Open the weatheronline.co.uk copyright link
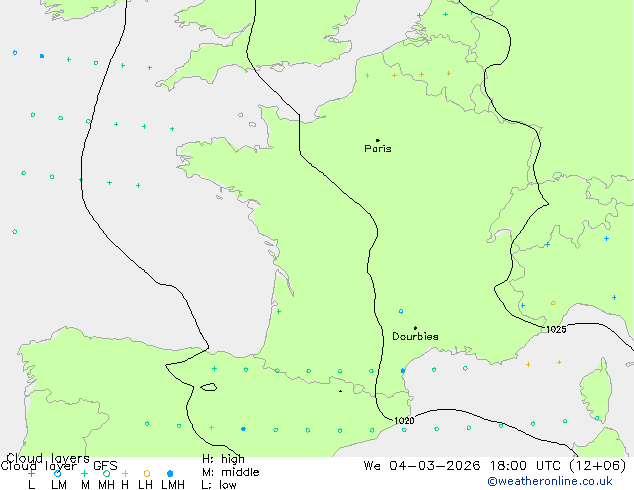634x490 pixels. click(x=550, y=481)
